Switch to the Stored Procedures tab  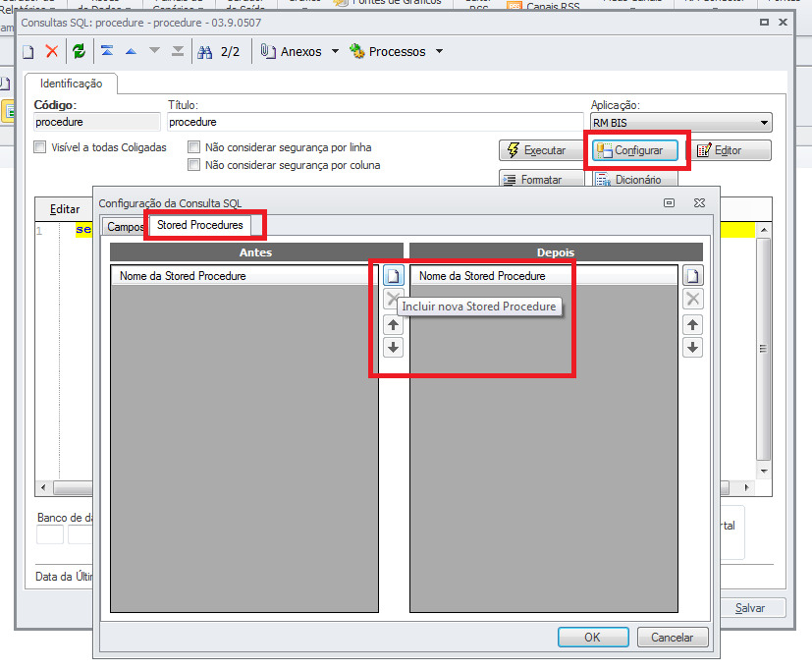click(200, 225)
